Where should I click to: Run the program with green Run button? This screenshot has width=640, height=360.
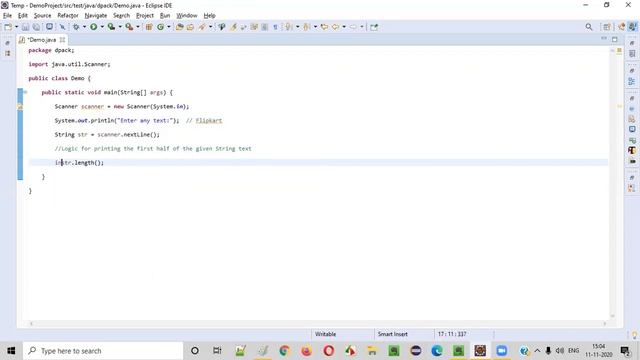(x=93, y=27)
